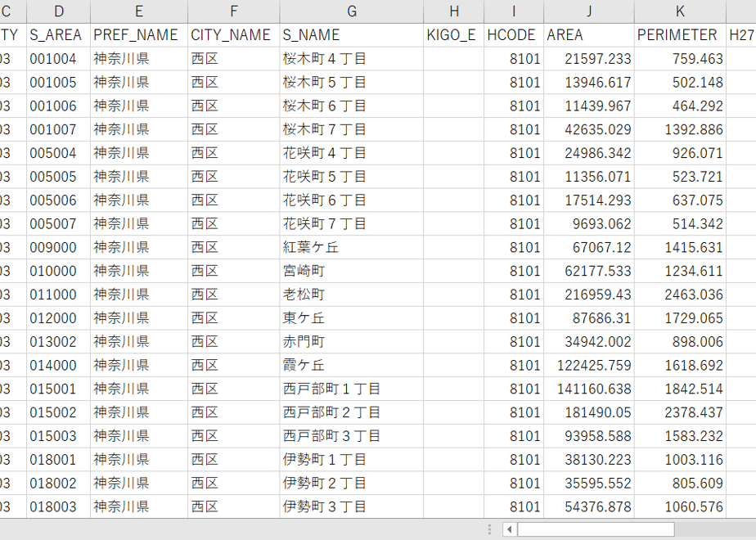The height and width of the screenshot is (540, 756).
Task: Select the cell 西戸部町３丁目
Action: pyautogui.click(x=352, y=436)
